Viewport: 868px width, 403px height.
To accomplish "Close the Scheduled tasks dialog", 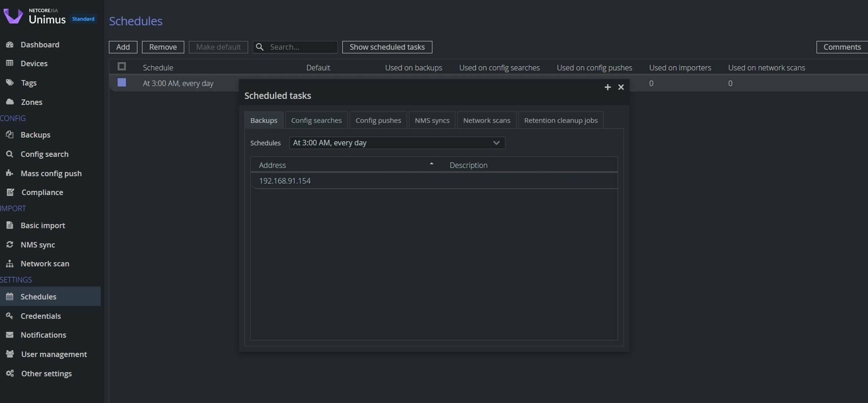I will tap(621, 87).
